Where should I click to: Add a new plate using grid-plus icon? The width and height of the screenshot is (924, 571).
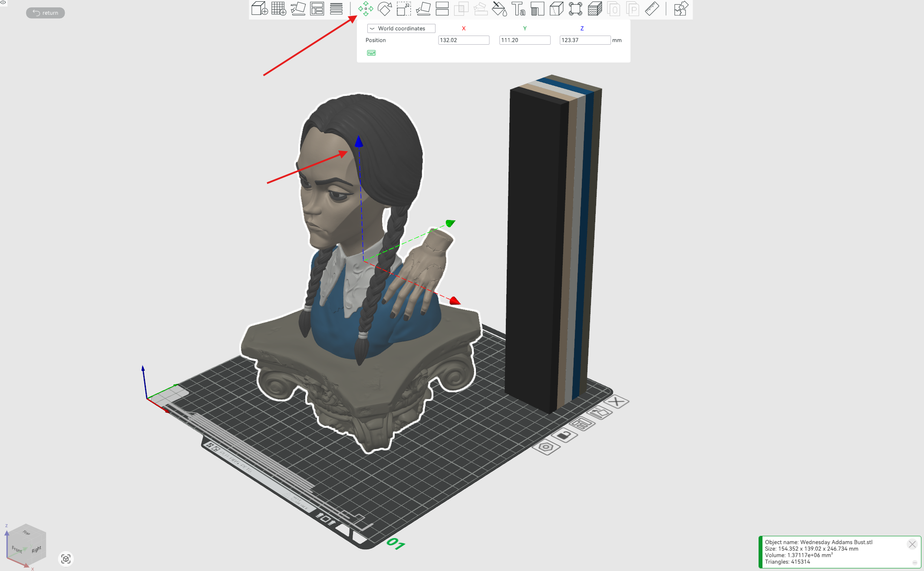click(278, 9)
